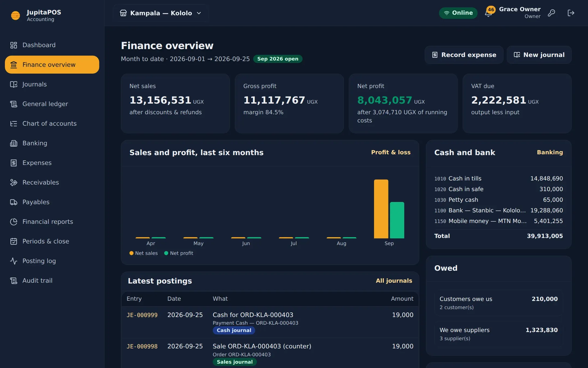Click the green Net profit legend dot
The width and height of the screenshot is (588, 368).
[166, 253]
